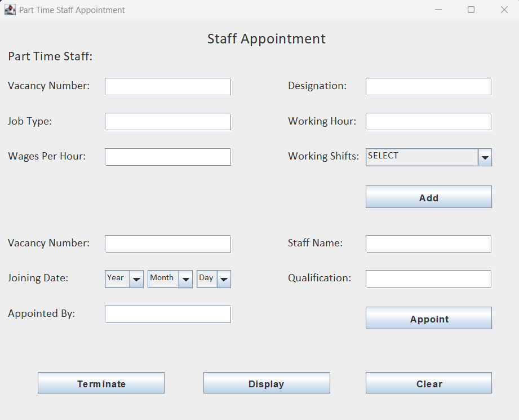Click the Designation text field
This screenshot has height=420, width=519.
428,86
